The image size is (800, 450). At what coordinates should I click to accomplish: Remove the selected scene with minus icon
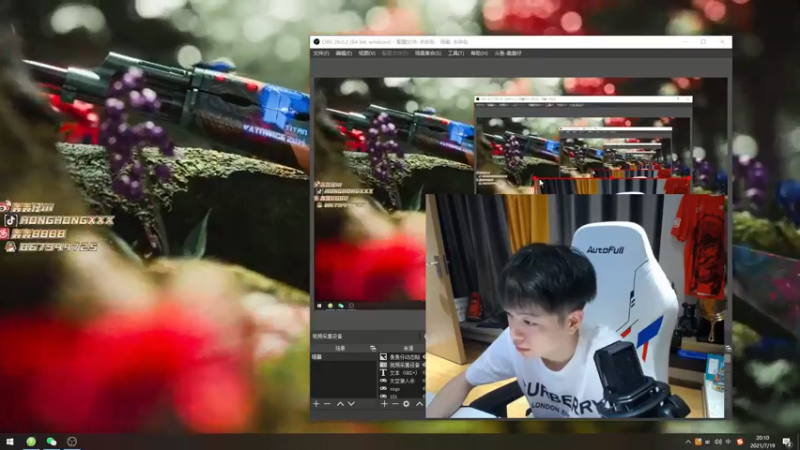328,404
